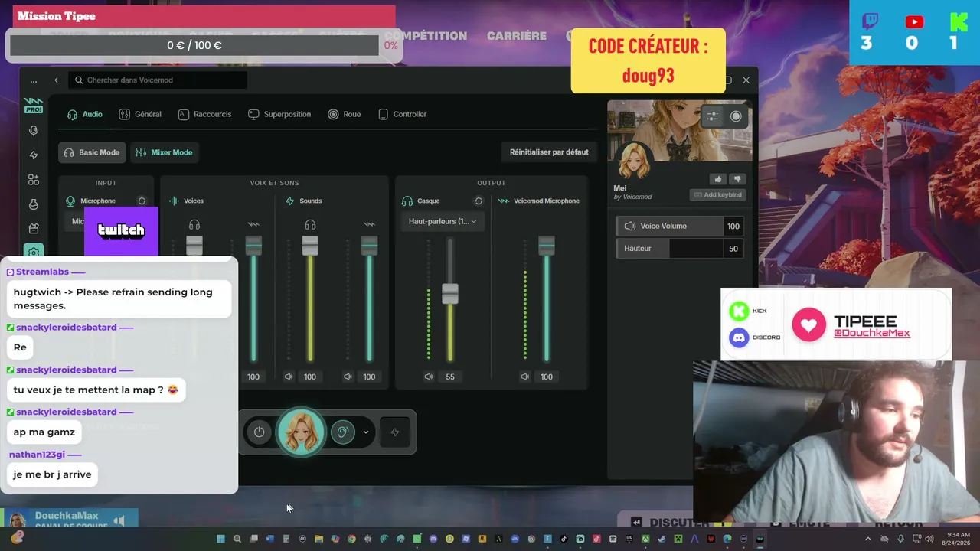Mute the Voicemod Microphone channel
980x551 pixels.
pyautogui.click(x=524, y=377)
